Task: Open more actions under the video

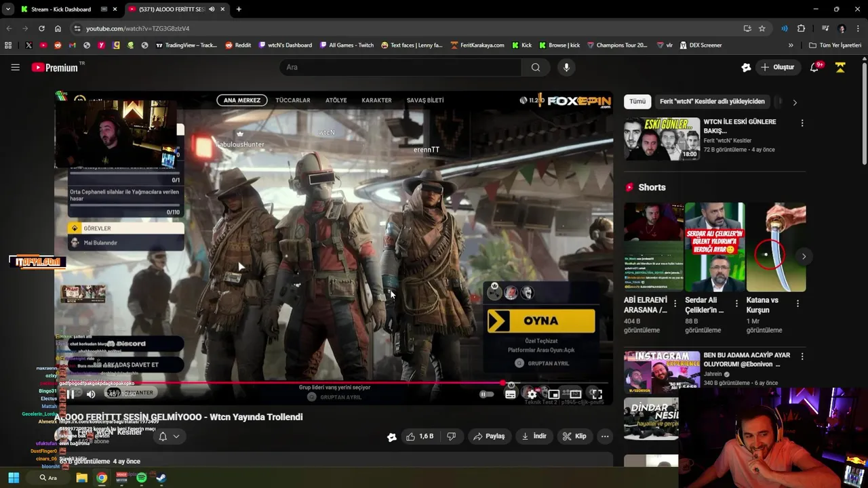Action: pos(605,436)
